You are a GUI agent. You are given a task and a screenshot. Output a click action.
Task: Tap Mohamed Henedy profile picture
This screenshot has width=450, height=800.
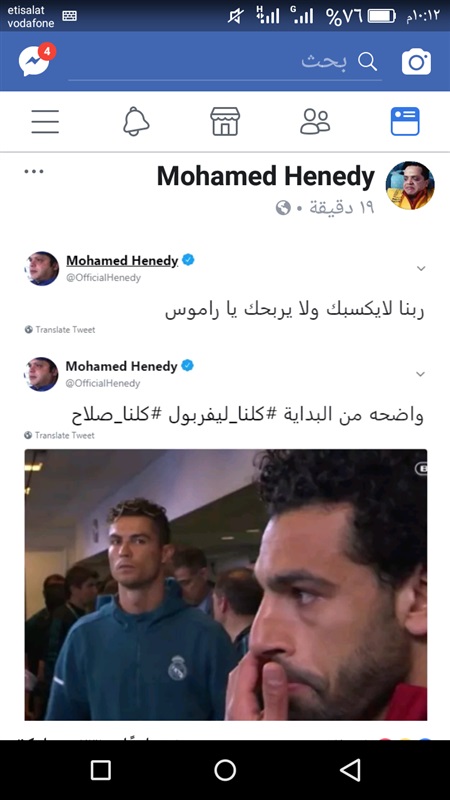pyautogui.click(x=410, y=185)
